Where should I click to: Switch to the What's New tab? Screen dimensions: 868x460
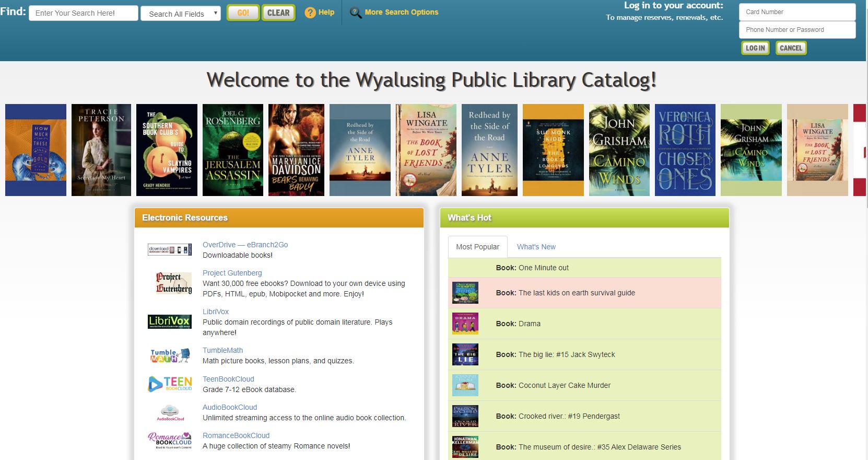click(536, 247)
